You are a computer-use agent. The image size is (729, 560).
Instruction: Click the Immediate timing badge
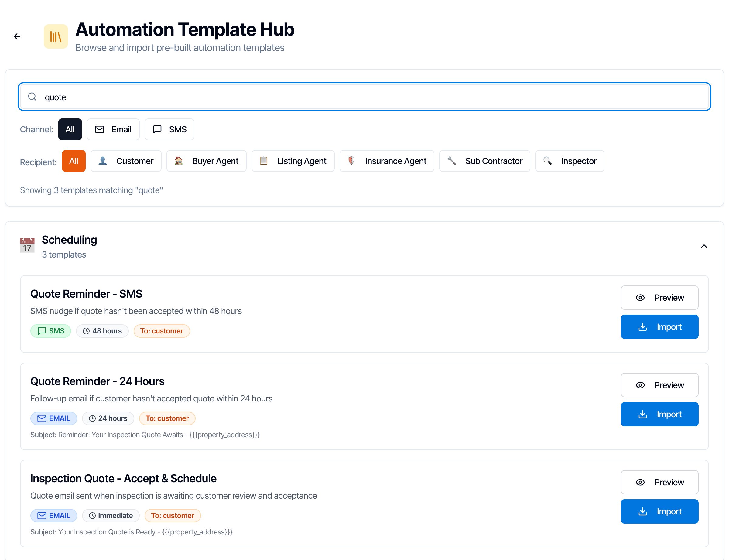[x=111, y=516]
